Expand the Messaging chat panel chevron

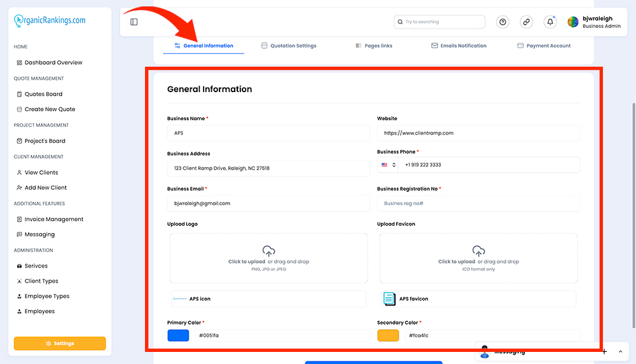620,352
